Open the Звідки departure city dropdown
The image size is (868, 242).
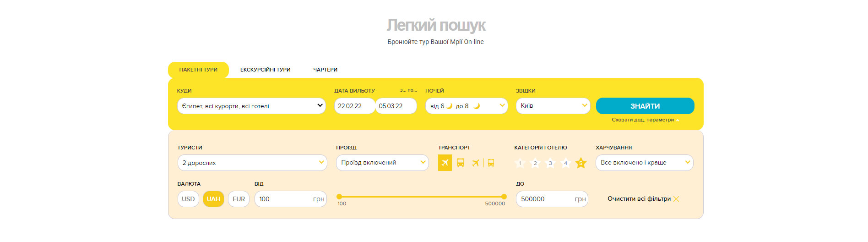click(553, 106)
